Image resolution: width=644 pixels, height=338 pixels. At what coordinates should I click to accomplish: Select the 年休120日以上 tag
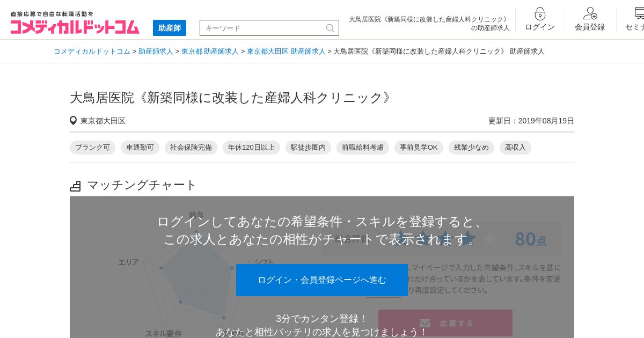[x=251, y=148]
